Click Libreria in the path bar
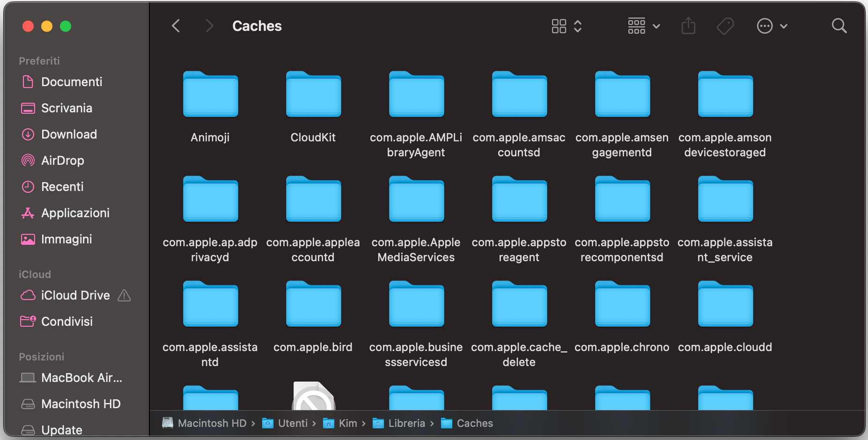 click(x=399, y=423)
